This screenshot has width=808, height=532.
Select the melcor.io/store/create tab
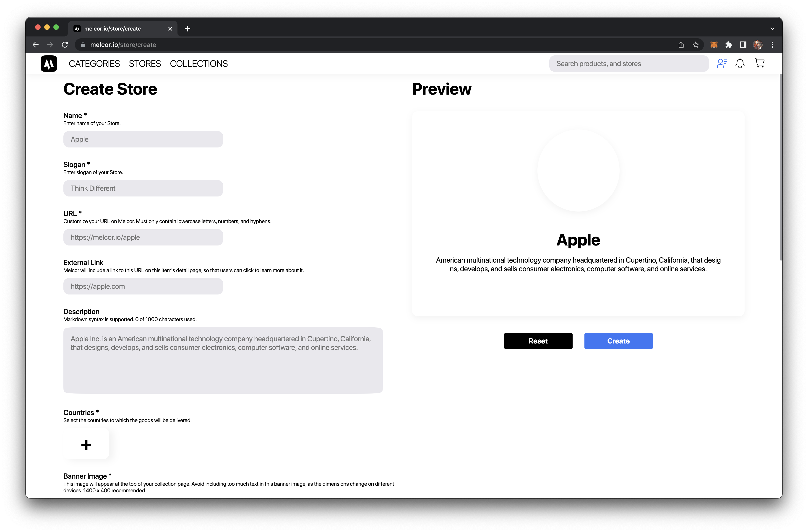(x=123, y=29)
